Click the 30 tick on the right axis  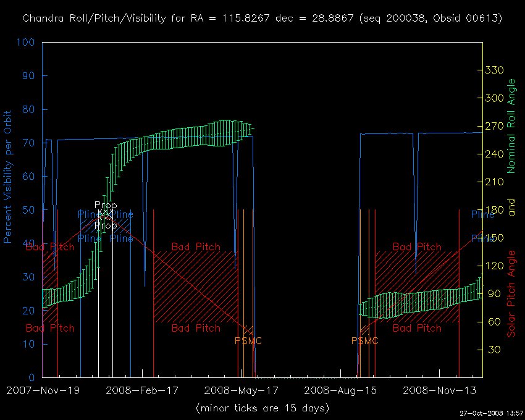pyautogui.click(x=493, y=350)
